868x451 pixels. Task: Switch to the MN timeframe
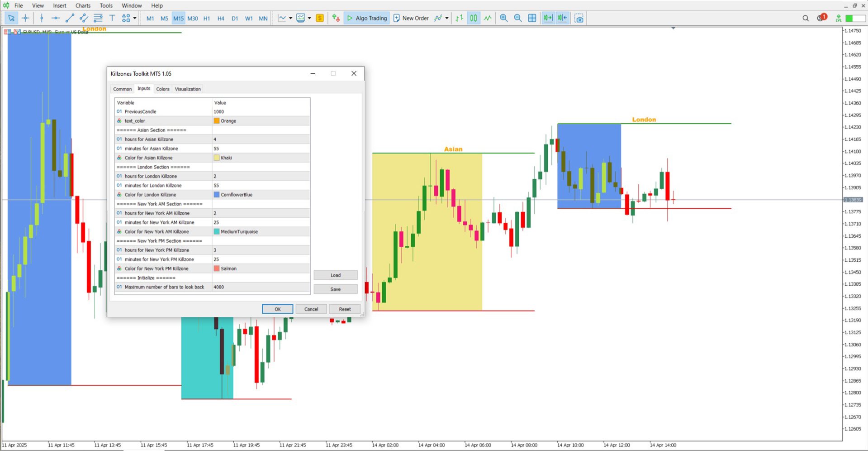tap(263, 19)
